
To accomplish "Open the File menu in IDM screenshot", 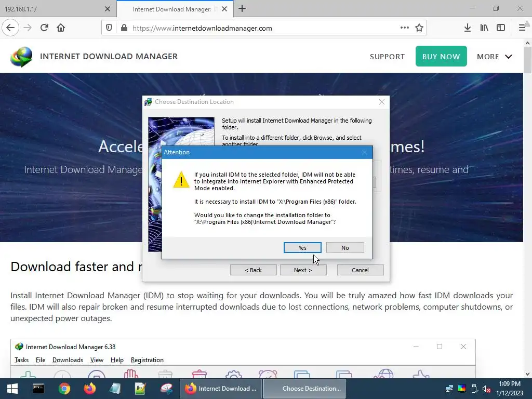I will pos(41,360).
